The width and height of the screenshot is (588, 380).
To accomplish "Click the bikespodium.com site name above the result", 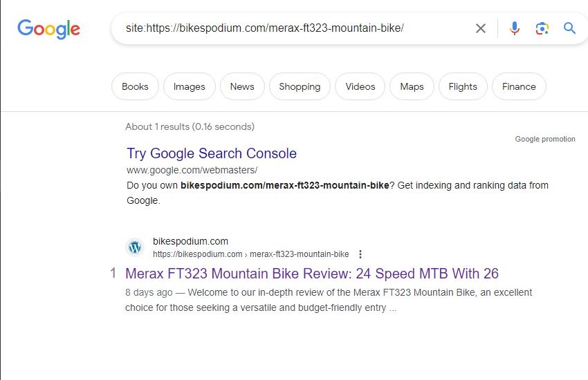I will [190, 241].
